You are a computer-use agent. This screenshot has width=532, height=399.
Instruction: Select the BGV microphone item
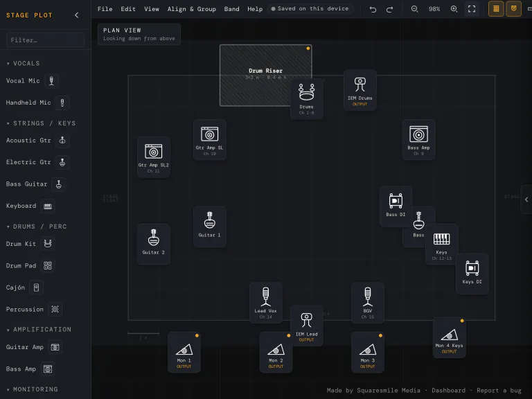[x=368, y=302]
